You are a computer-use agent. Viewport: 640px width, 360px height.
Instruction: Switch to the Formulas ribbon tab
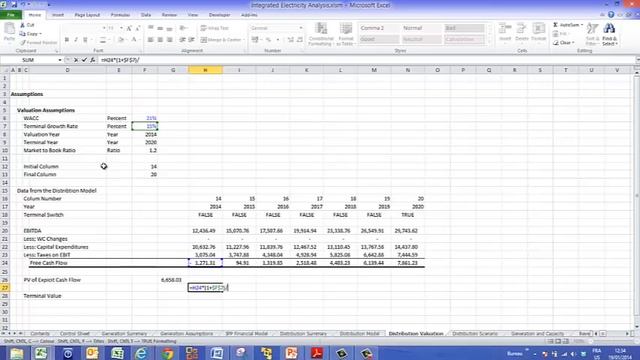tap(120, 15)
